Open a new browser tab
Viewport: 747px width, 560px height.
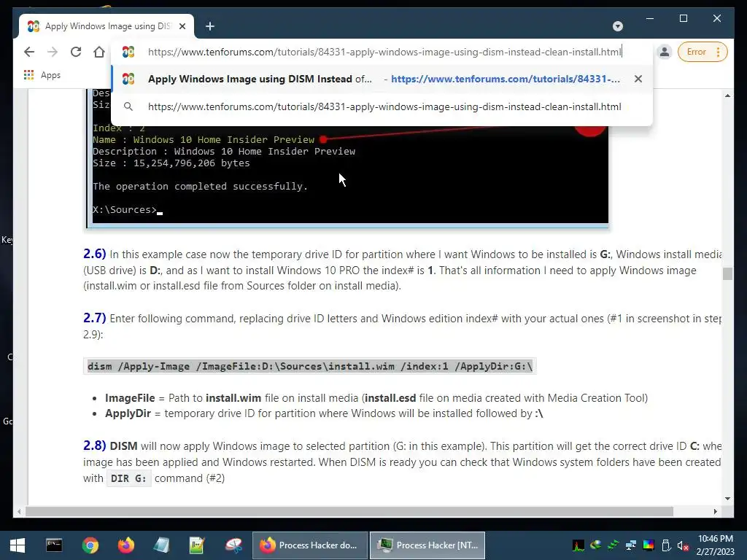210,26
